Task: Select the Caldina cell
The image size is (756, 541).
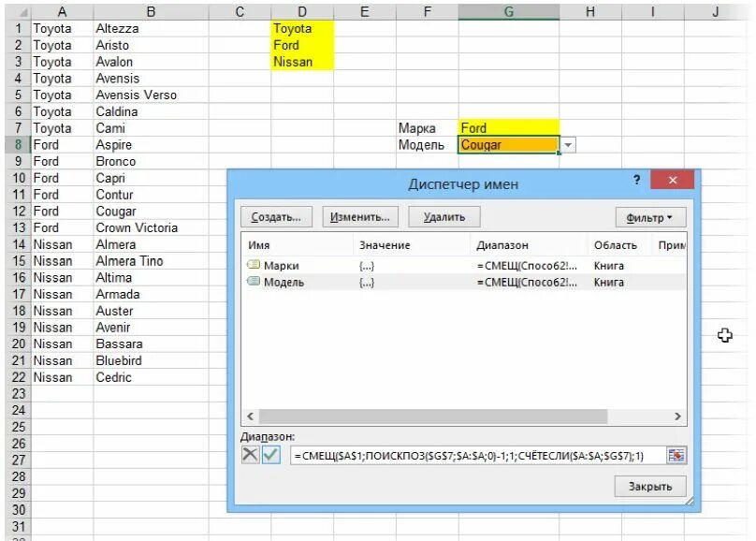Action: click(151, 111)
